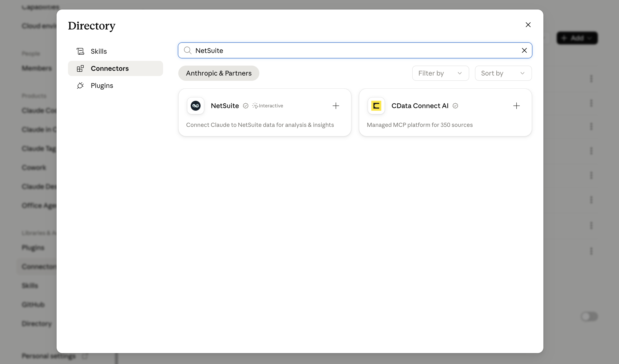This screenshot has height=364, width=619.
Task: Click the Directory heading
Action: (x=92, y=26)
